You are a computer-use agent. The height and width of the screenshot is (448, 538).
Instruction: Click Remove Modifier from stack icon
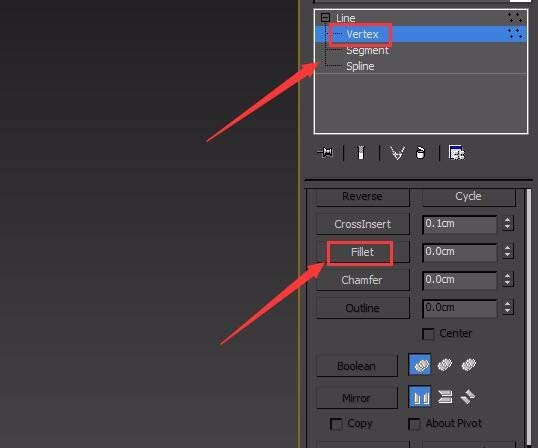point(420,153)
